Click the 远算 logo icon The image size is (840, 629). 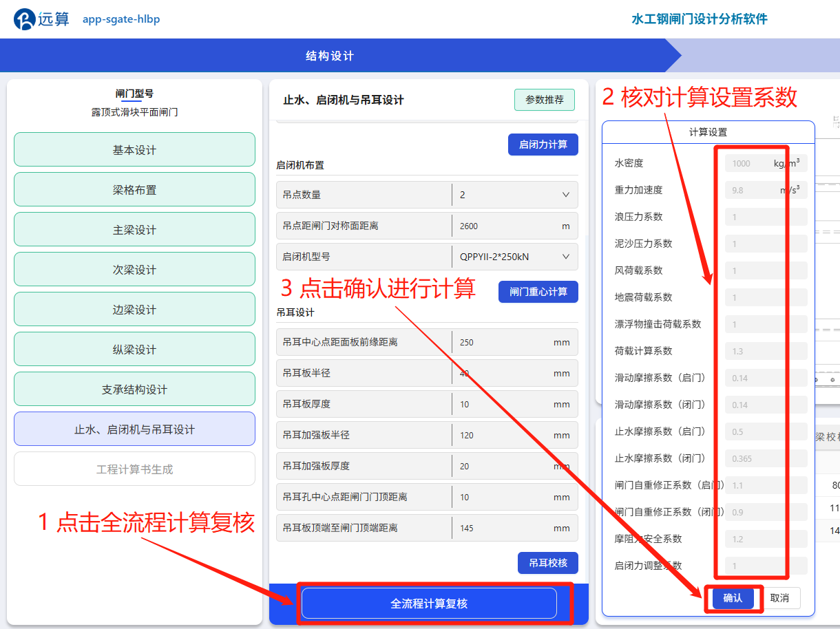tap(24, 19)
